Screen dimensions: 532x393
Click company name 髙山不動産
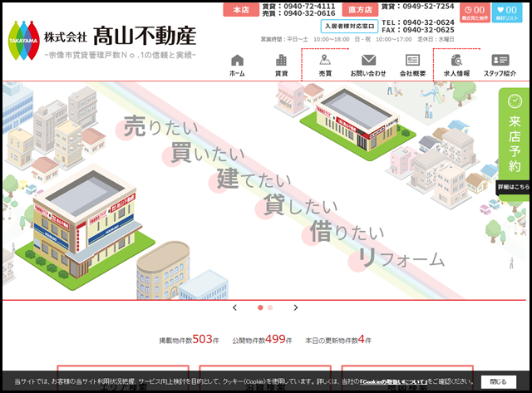(x=145, y=36)
